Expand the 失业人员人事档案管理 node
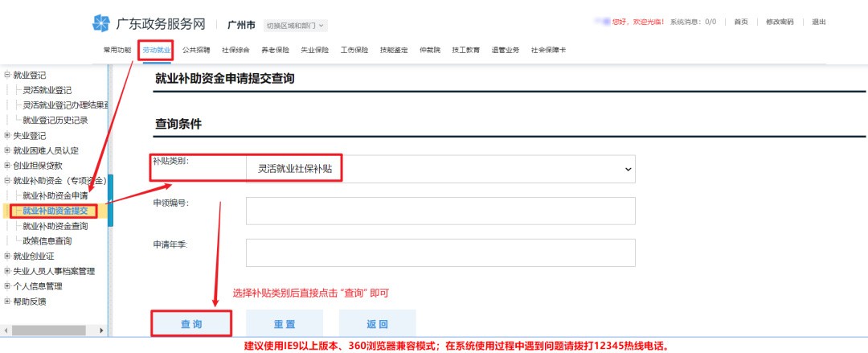The image size is (868, 353). [x=7, y=272]
